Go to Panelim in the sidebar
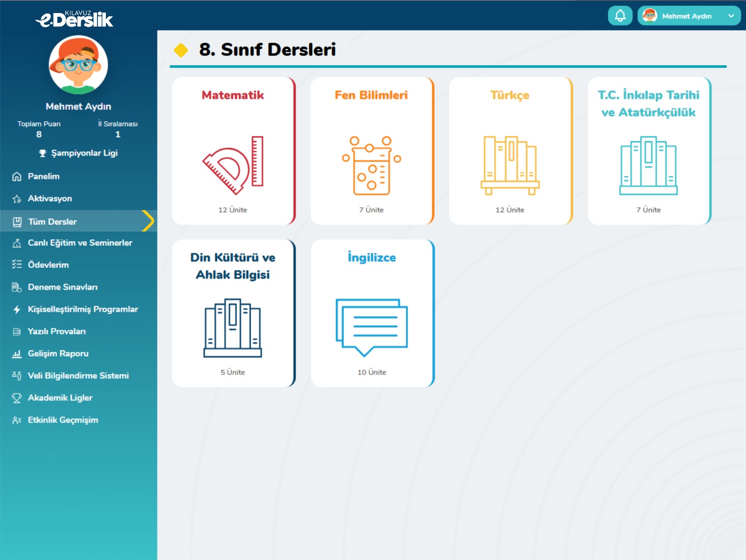Image resolution: width=746 pixels, height=560 pixels. (x=43, y=176)
